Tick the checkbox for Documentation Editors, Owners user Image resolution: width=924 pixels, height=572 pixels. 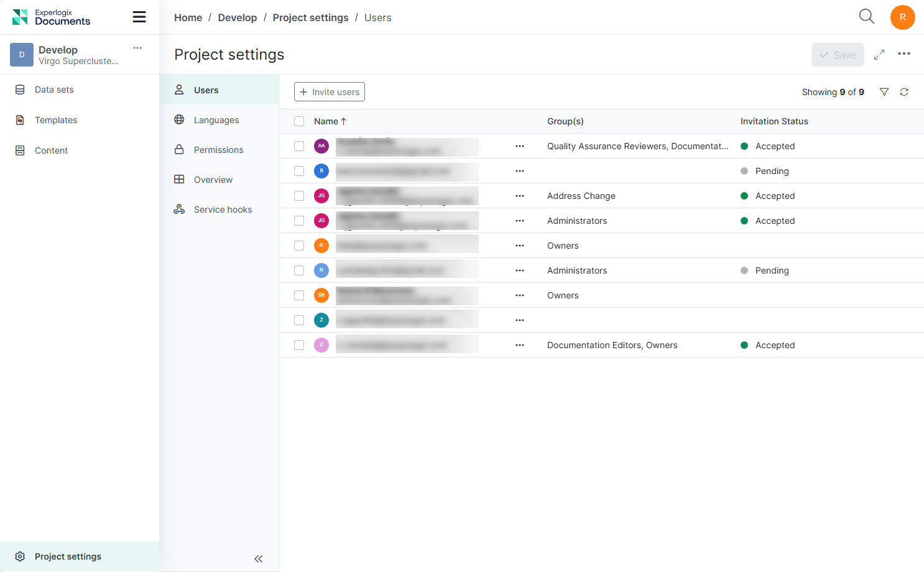[x=299, y=345]
